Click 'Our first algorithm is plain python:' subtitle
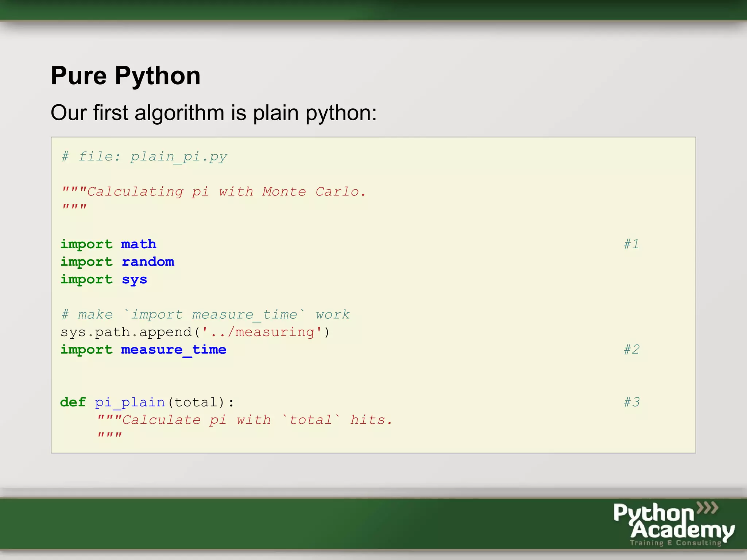The image size is (747, 560). (x=214, y=113)
